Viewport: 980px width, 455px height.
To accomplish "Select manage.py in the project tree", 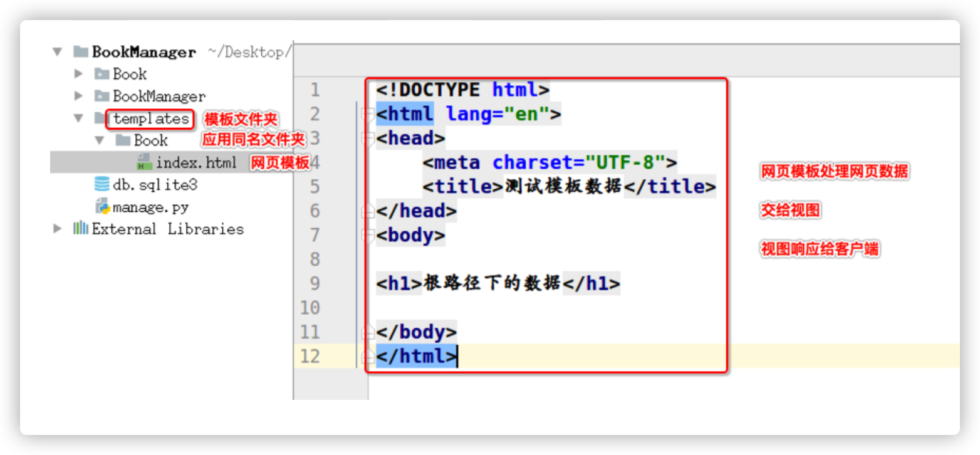I will pos(150,207).
